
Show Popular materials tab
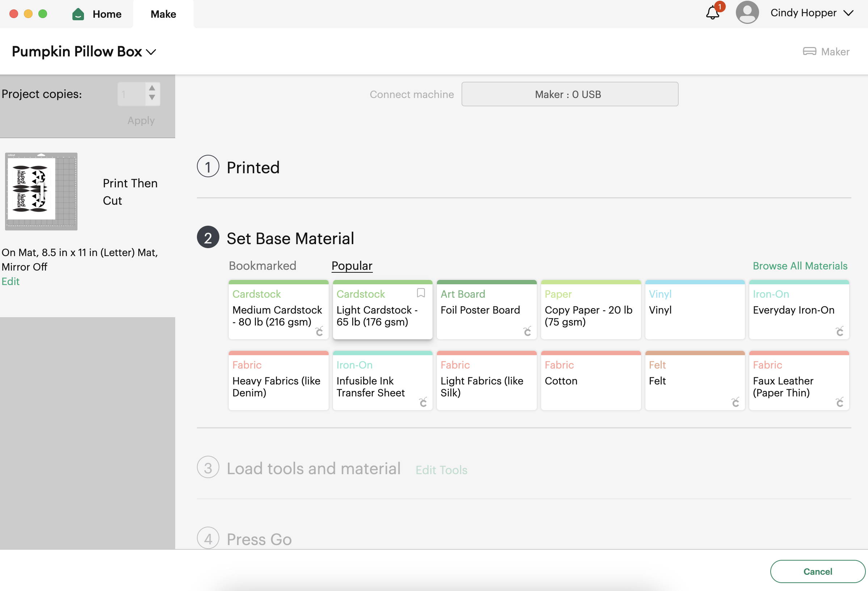coord(352,265)
